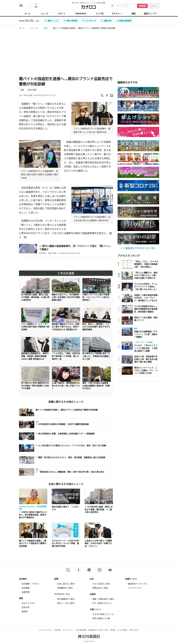Open the 紙面ビューアー nav item
This screenshot has width=178, height=644.
[x=150, y=13]
